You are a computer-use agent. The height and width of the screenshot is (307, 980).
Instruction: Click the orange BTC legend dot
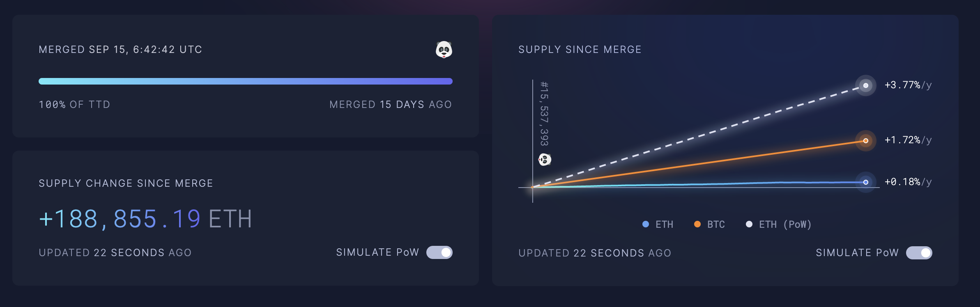point(697,224)
